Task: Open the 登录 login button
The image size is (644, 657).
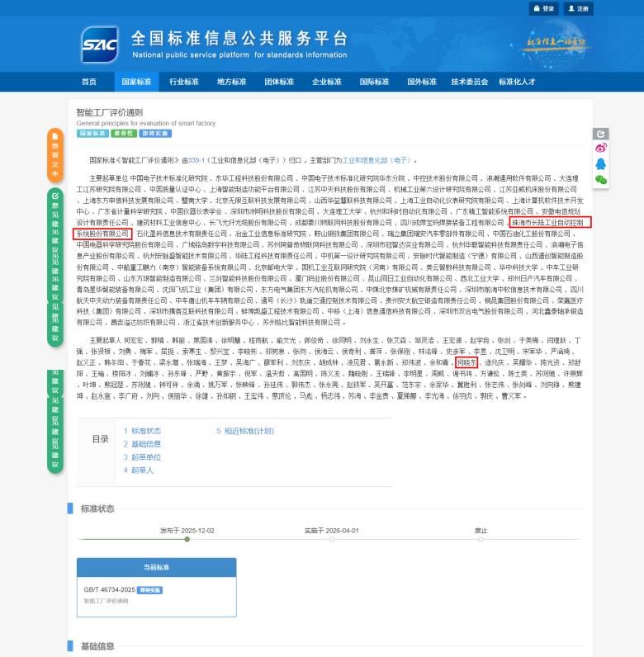Action: (x=543, y=8)
